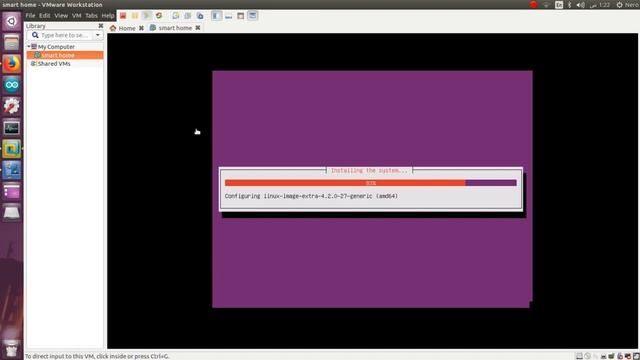Screen dimensions: 640x360
Task: Click the yellow suspend VM toolbar icon
Action: 135,16
